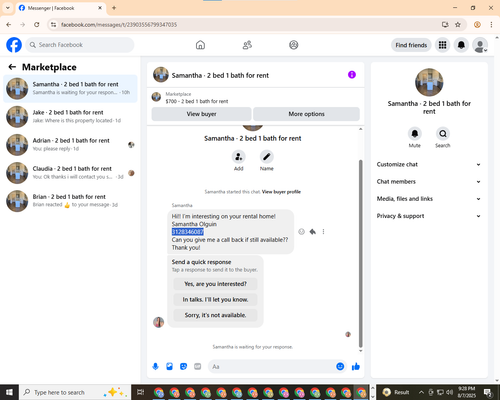The width and height of the screenshot is (500, 400).
Task: Open Samantha conversation in list
Action: [x=70, y=89]
